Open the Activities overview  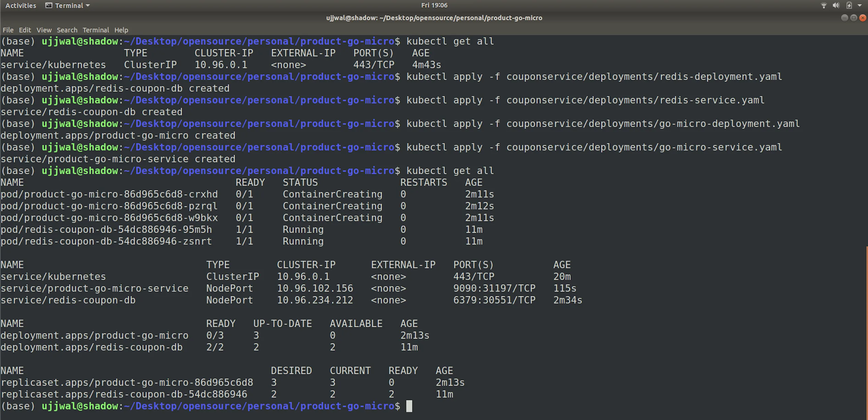[21, 5]
